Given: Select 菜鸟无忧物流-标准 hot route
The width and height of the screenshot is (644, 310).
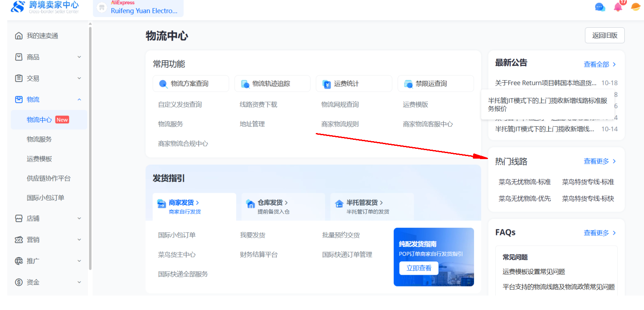Looking at the screenshot, I should coord(525,182).
